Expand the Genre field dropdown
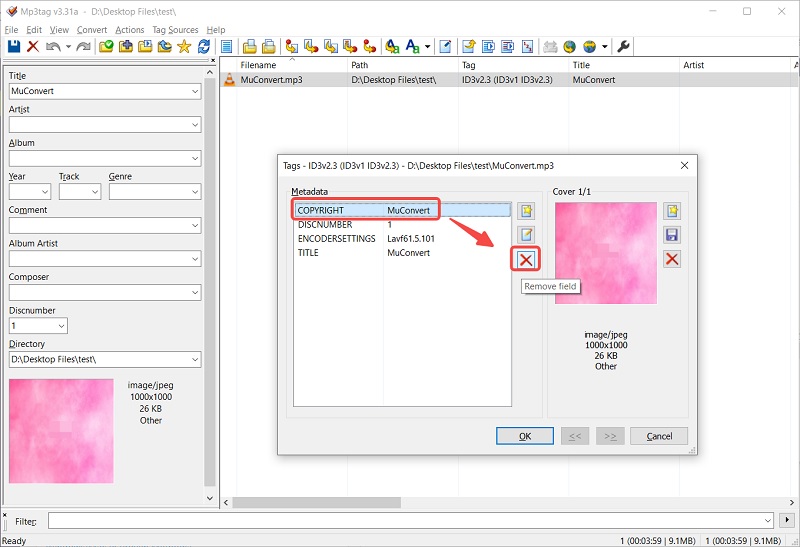Viewport: 800px width, 547px height. coord(195,192)
